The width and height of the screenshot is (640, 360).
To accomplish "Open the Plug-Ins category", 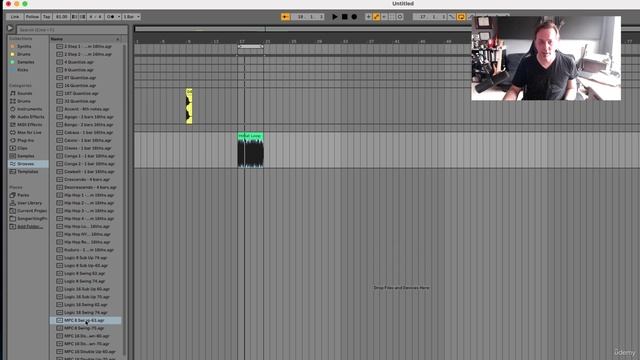I will click(25, 140).
